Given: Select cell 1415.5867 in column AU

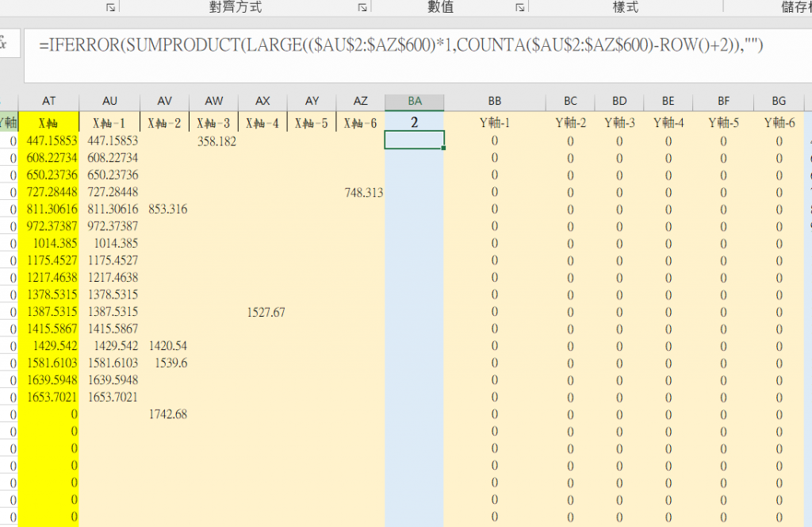Looking at the screenshot, I should click(109, 329).
